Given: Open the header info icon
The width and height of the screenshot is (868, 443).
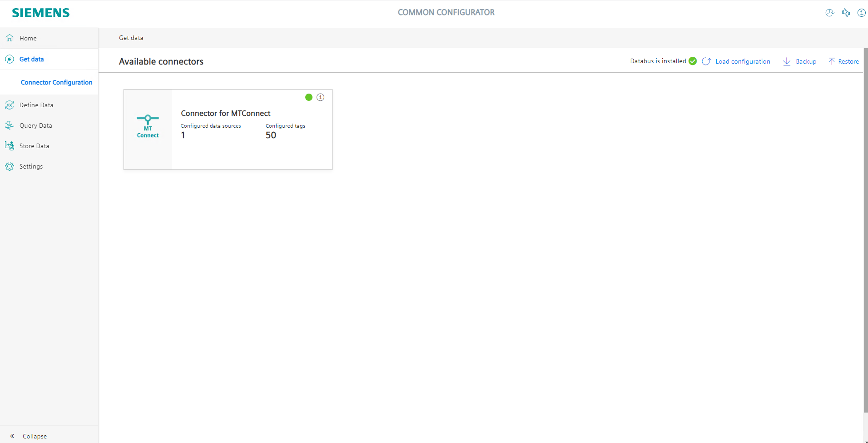Looking at the screenshot, I should point(861,13).
